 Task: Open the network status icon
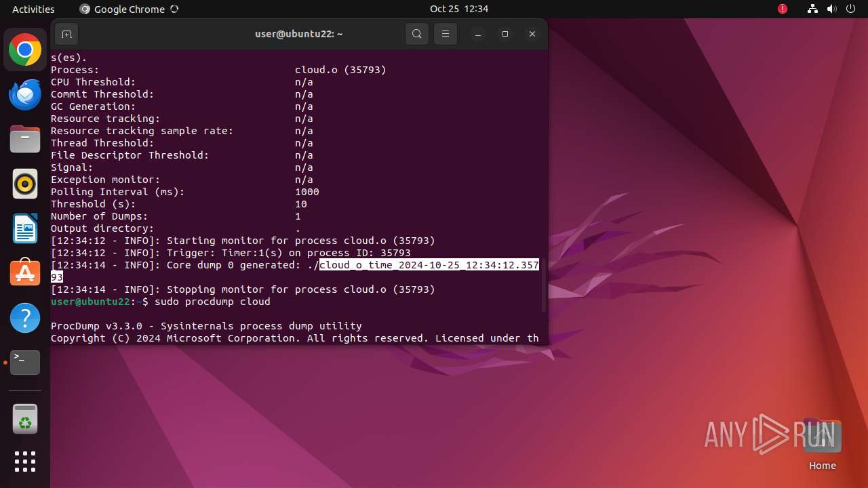pos(812,9)
